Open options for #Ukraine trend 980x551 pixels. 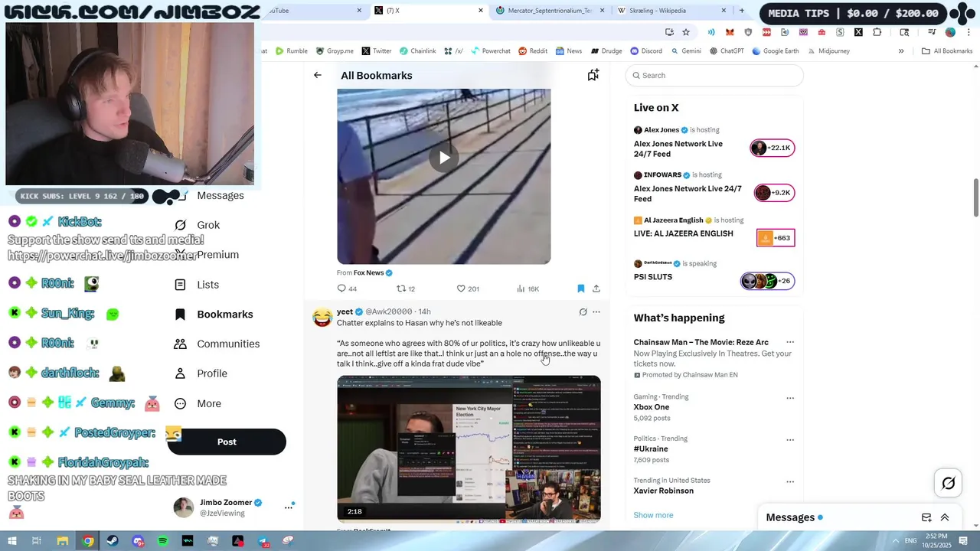pos(790,440)
